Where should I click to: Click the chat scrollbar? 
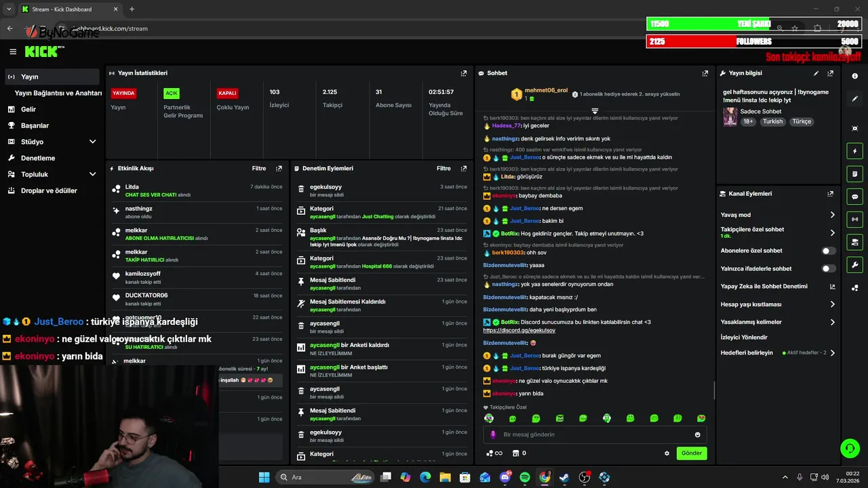pos(714,390)
